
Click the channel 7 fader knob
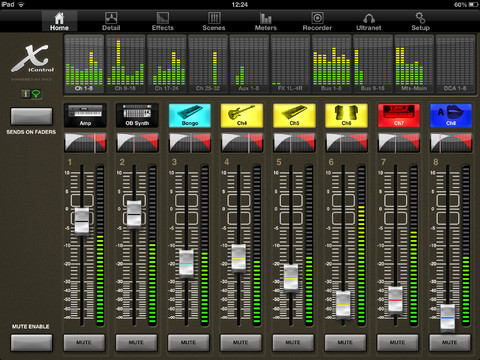pos(395,300)
